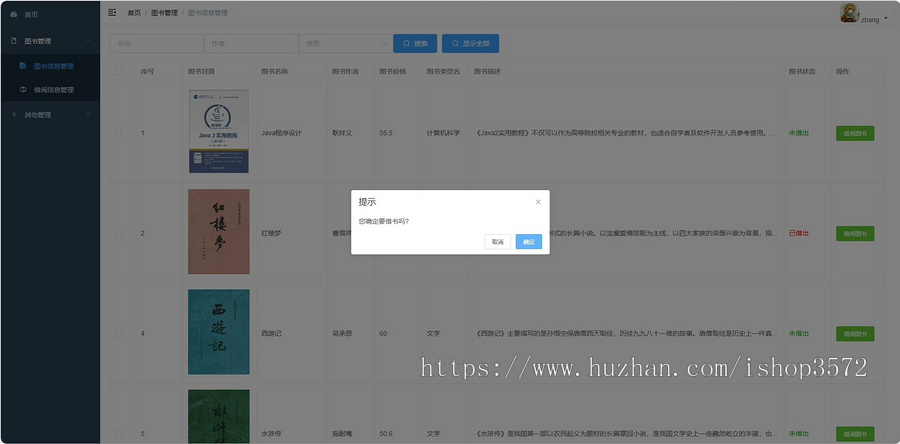Click the document icon beside 图书管理
This screenshot has width=900, height=444.
pyautogui.click(x=14, y=41)
